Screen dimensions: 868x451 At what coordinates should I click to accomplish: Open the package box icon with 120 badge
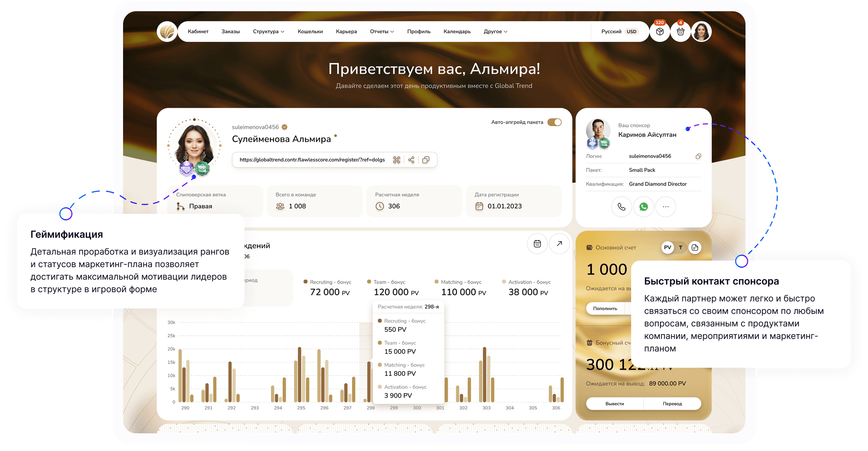[659, 32]
